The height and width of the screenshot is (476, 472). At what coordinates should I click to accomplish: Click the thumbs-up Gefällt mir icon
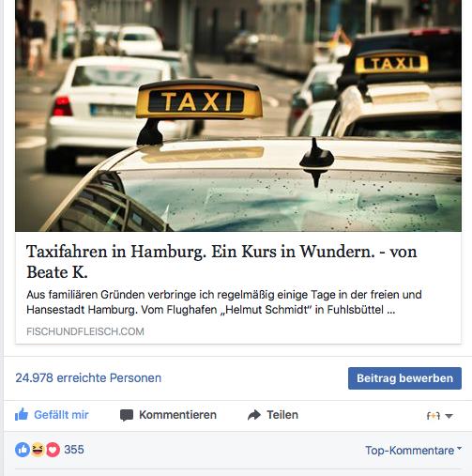[x=22, y=415]
